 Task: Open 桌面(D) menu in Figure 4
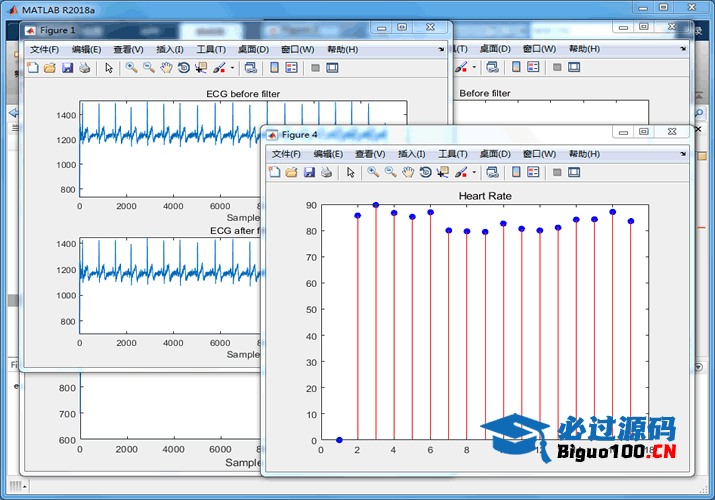[495, 154]
